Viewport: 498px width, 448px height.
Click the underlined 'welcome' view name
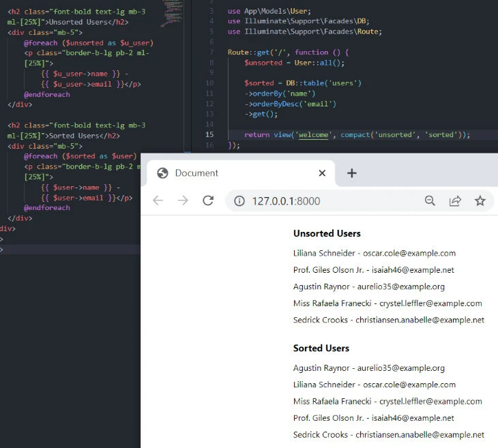(x=313, y=135)
